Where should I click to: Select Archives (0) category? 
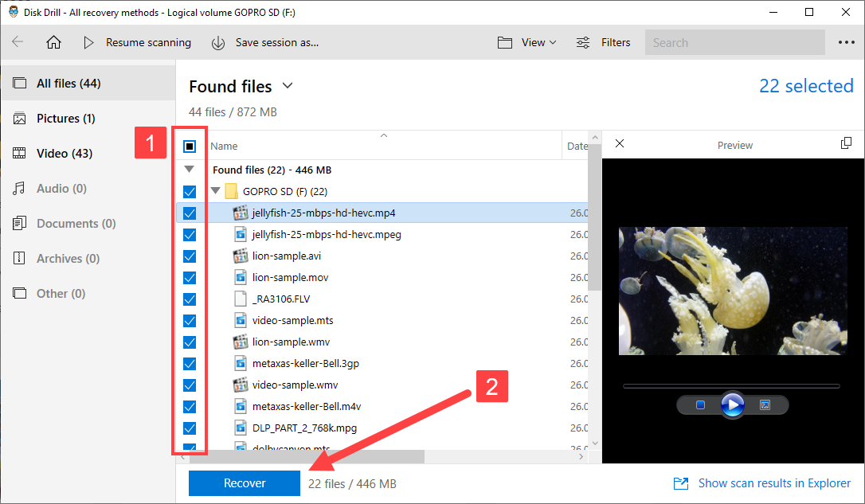click(x=88, y=258)
